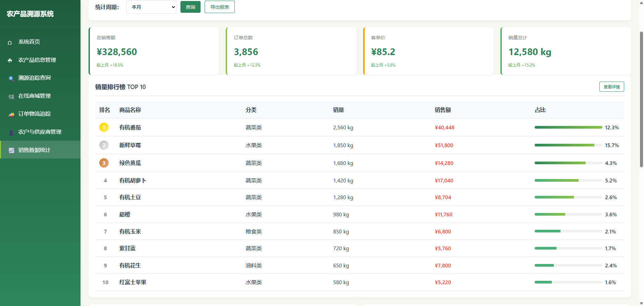The image size is (644, 306).
Task: Click the progress bar for 红富士苹果
Action: pos(569,282)
